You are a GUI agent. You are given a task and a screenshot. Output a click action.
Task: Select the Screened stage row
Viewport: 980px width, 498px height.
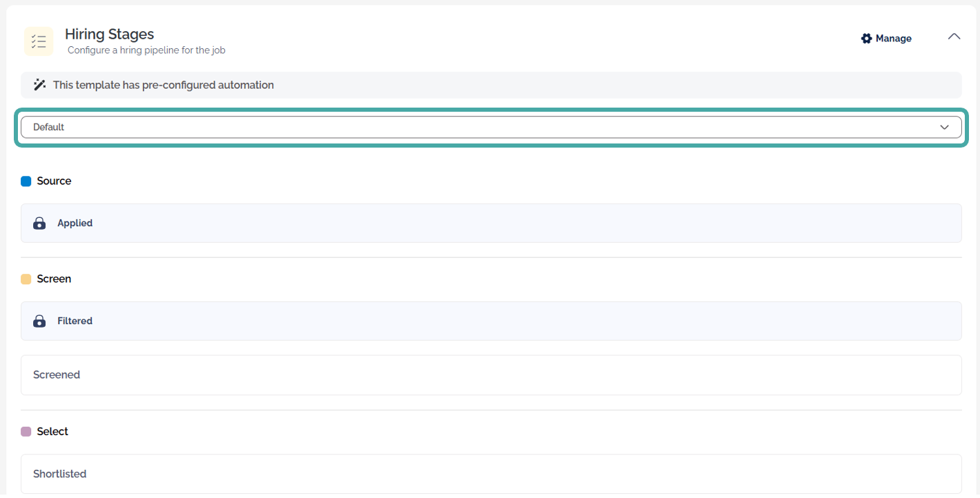(491, 375)
